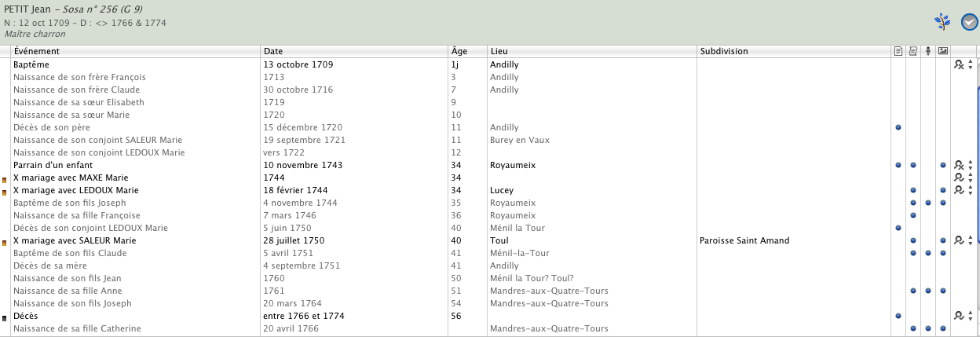Click the notes document column icon
The image size is (980, 337).
click(x=898, y=51)
